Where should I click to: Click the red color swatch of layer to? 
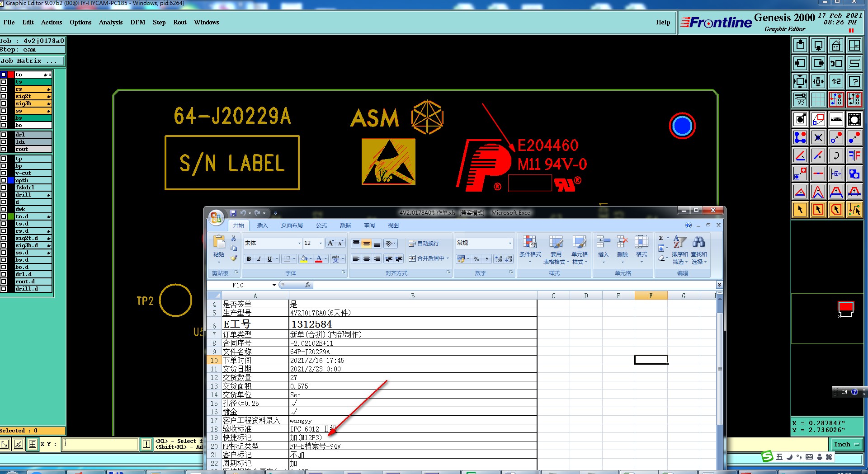point(11,75)
